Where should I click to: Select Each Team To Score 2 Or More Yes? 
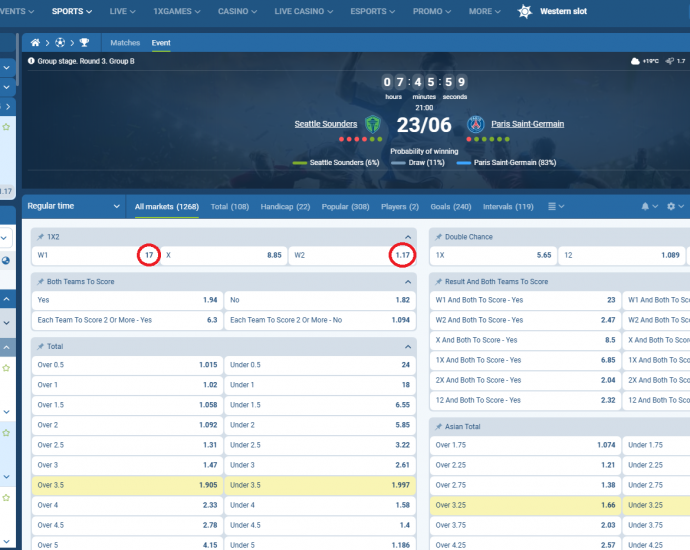(127, 320)
